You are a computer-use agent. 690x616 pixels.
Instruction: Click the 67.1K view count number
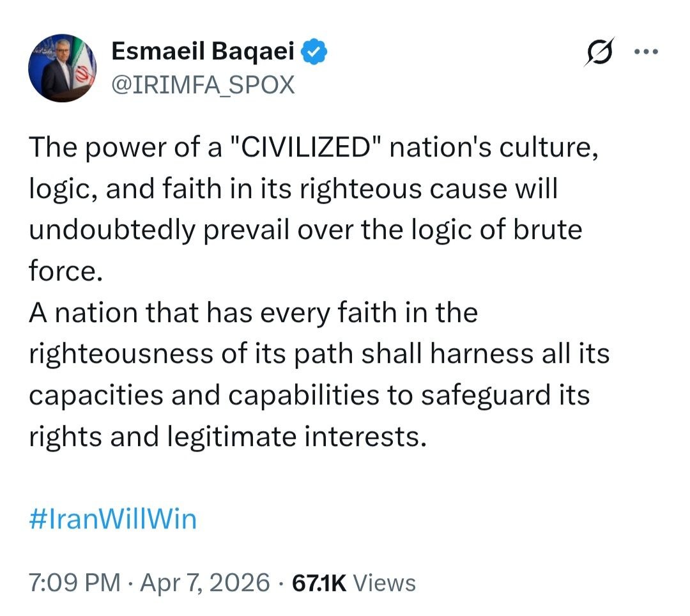319,582
